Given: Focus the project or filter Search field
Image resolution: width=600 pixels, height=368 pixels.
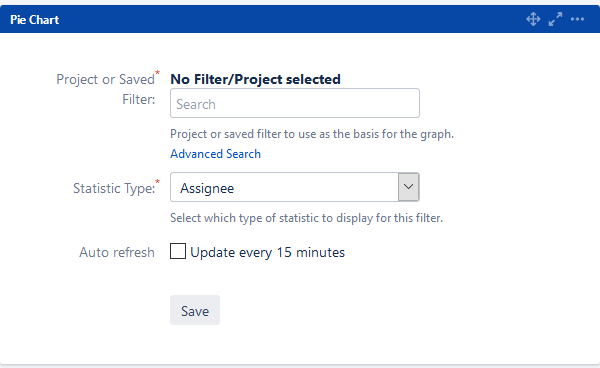Looking at the screenshot, I should pyautogui.click(x=295, y=103).
